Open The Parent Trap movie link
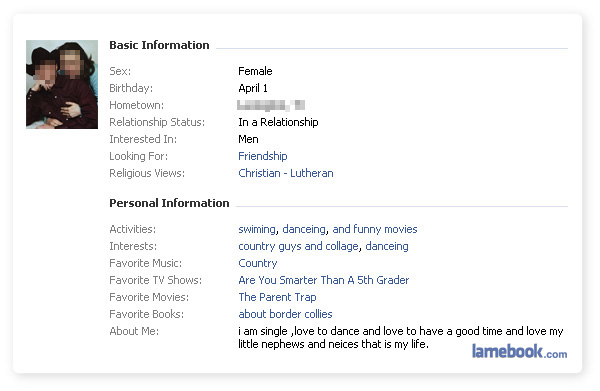Screen dimensions: 600x391 [277, 297]
